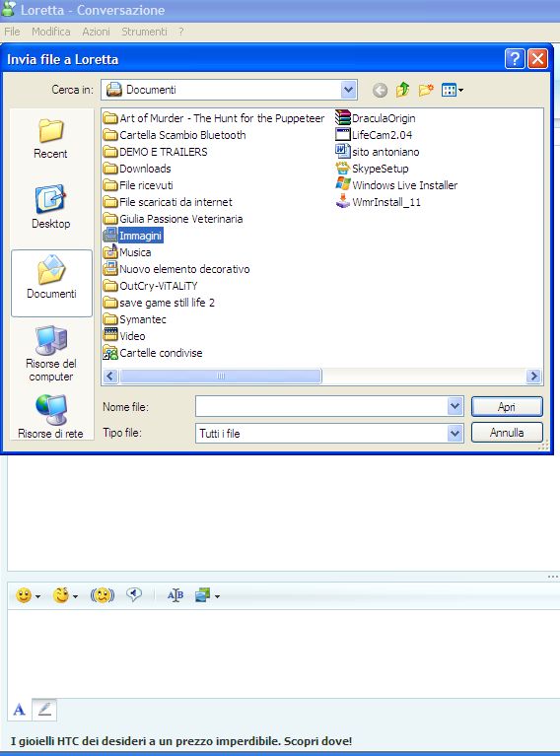Viewport: 560px width, 756px height.
Task: Open emoticon dropdown arrow
Action: [37, 597]
